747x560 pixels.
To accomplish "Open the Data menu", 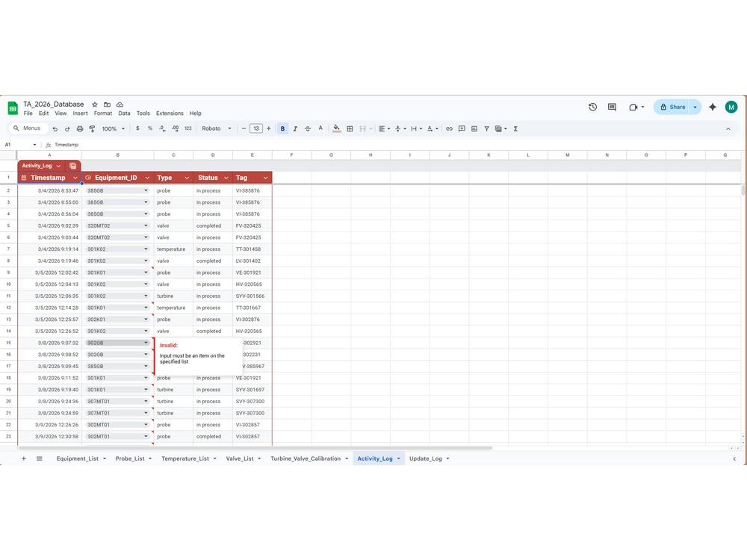I will [x=124, y=113].
